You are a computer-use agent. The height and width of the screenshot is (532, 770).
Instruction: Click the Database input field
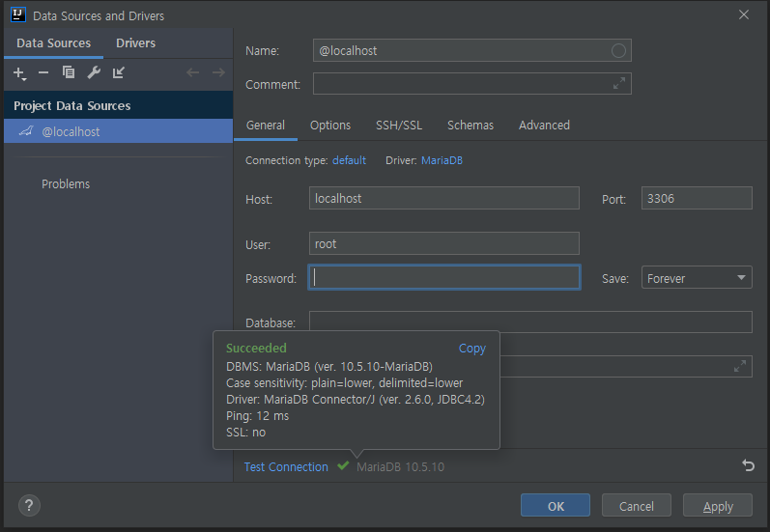[530, 322]
